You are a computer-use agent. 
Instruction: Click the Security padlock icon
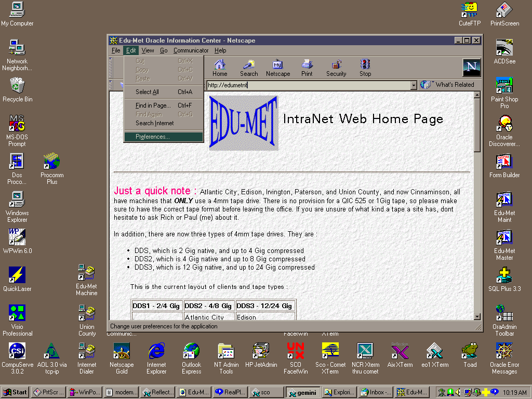[336, 68]
